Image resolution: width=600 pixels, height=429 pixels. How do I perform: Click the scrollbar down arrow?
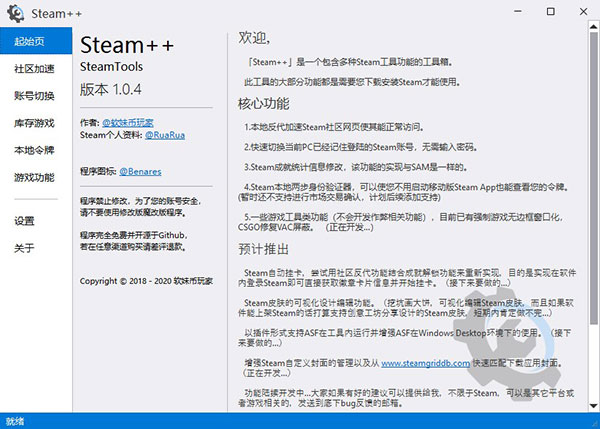click(x=593, y=406)
